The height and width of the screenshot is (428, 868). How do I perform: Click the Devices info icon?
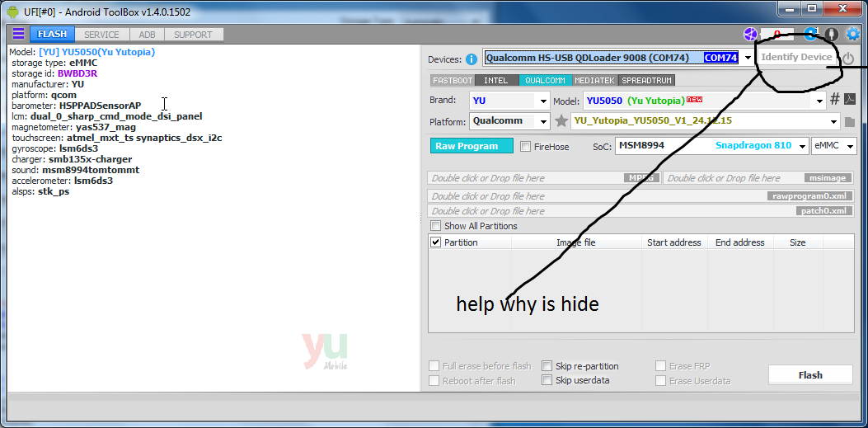472,59
